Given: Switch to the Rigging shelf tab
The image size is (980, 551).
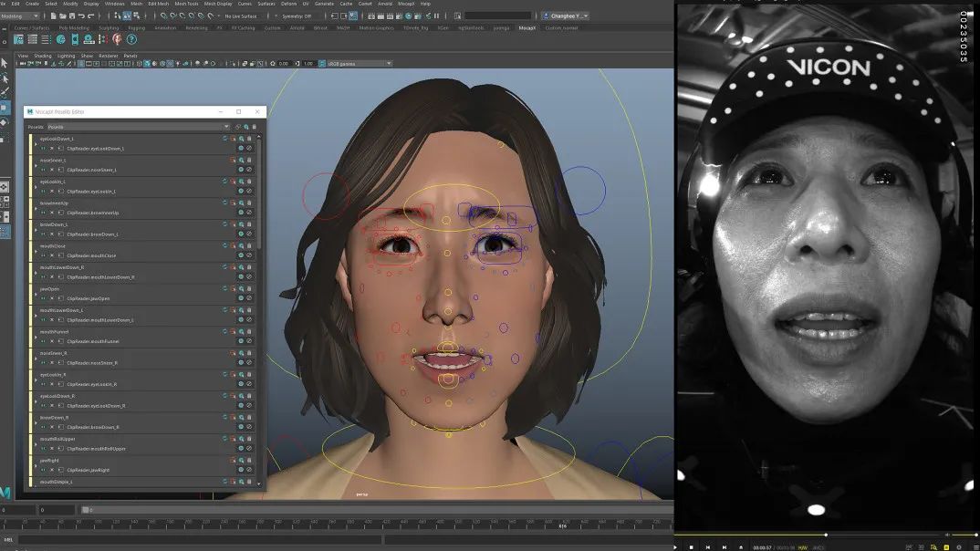Looking at the screenshot, I should click(135, 28).
